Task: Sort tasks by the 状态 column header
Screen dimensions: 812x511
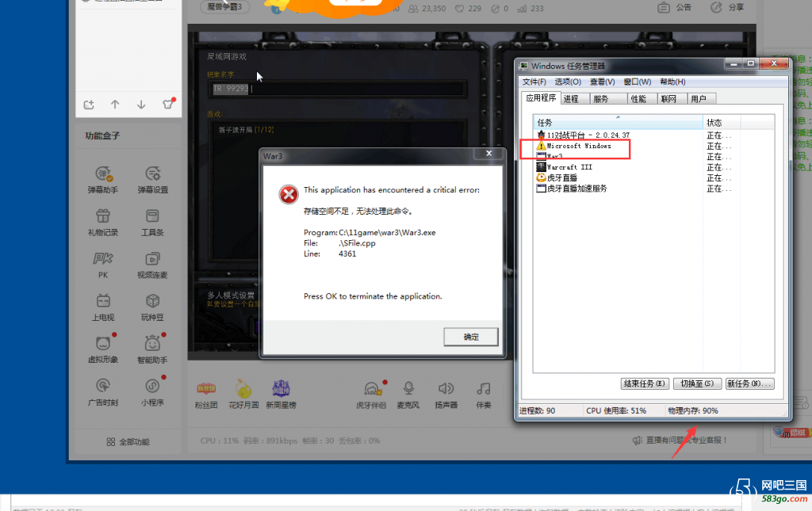Action: [x=722, y=123]
